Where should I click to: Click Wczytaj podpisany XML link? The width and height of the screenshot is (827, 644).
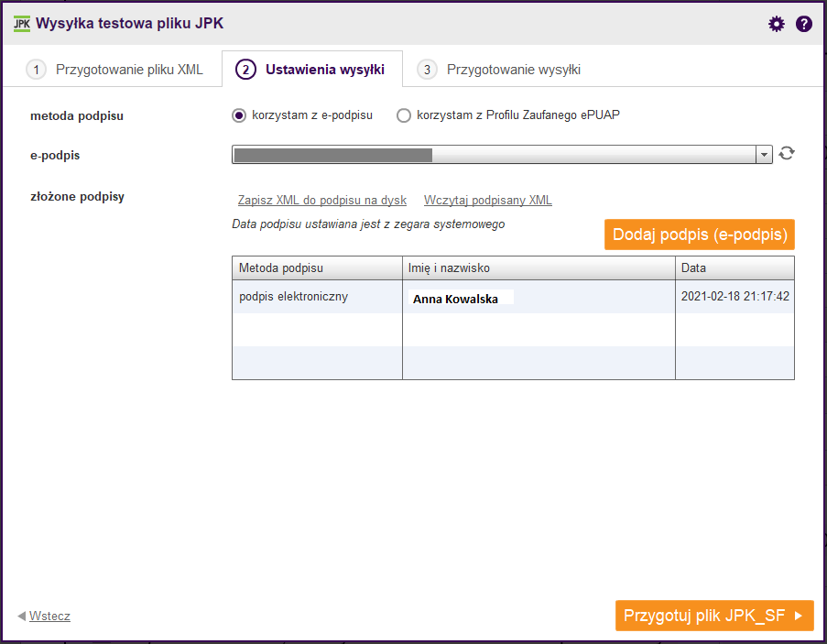pyautogui.click(x=488, y=201)
